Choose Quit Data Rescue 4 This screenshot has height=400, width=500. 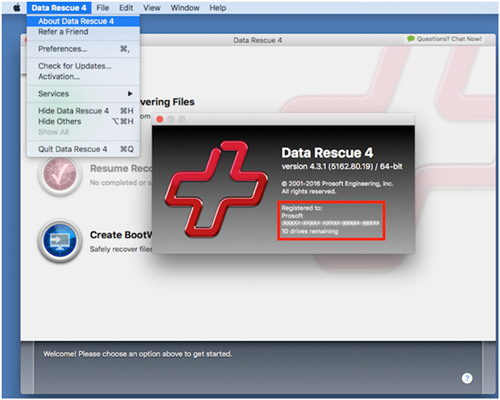point(83,149)
